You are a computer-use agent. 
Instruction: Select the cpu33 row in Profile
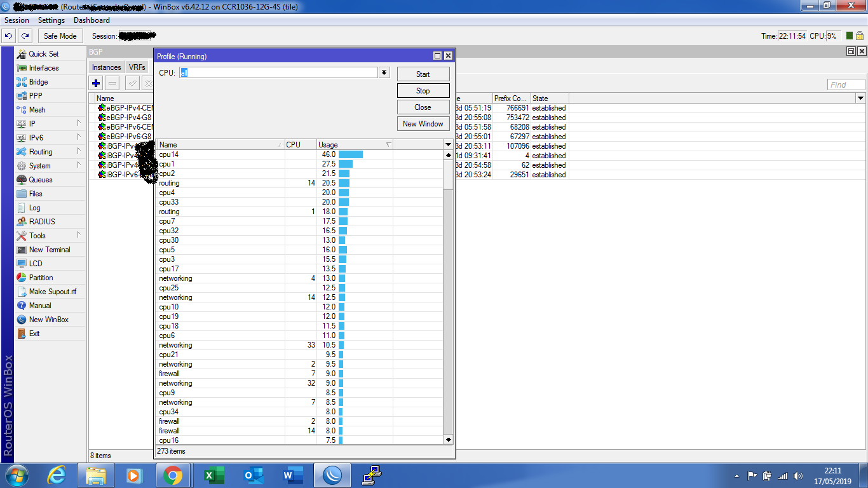(x=300, y=202)
